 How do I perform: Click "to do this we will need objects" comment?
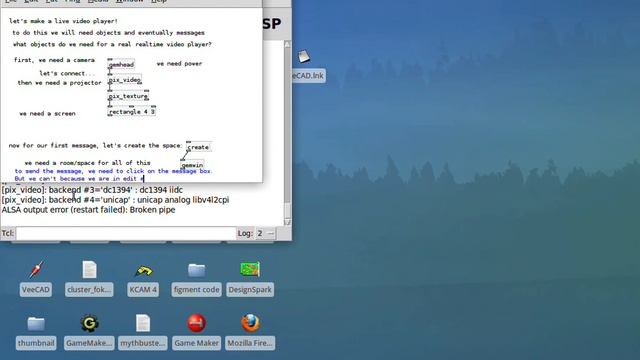click(x=108, y=33)
